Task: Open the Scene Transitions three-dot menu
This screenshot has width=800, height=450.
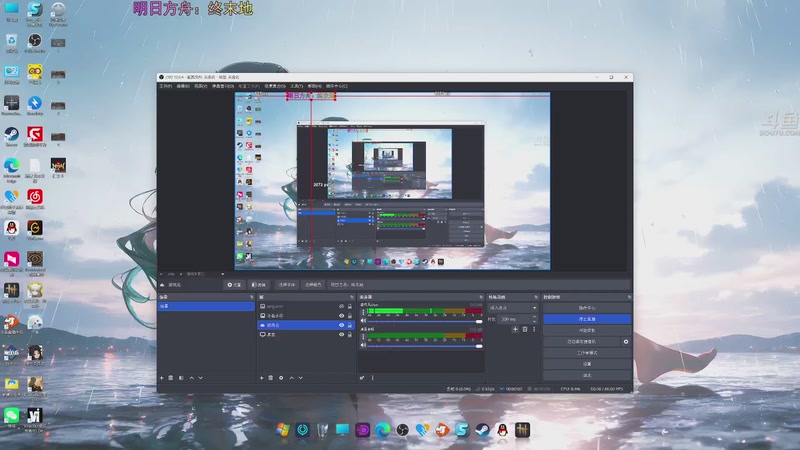Action: 534,330
